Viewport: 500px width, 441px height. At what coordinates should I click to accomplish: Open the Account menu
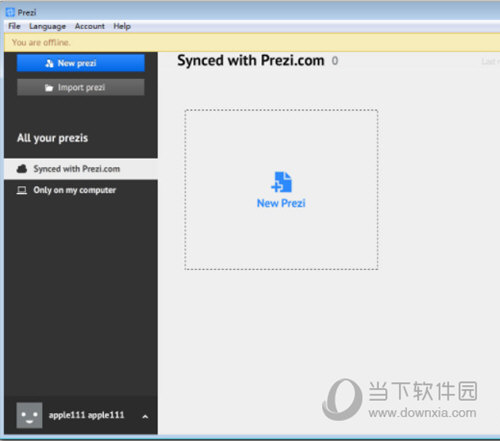pos(90,26)
